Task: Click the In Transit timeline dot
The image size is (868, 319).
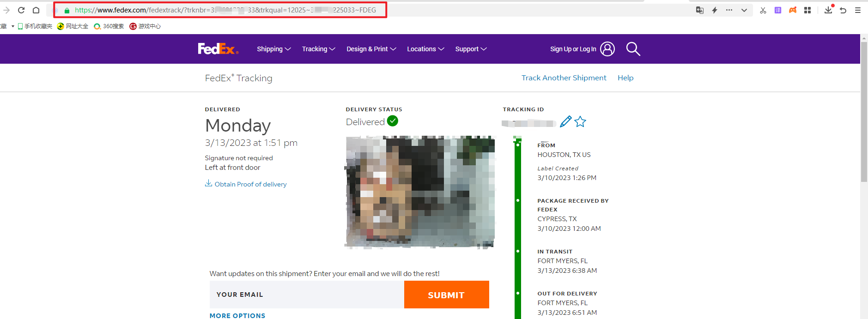Action: 518,251
